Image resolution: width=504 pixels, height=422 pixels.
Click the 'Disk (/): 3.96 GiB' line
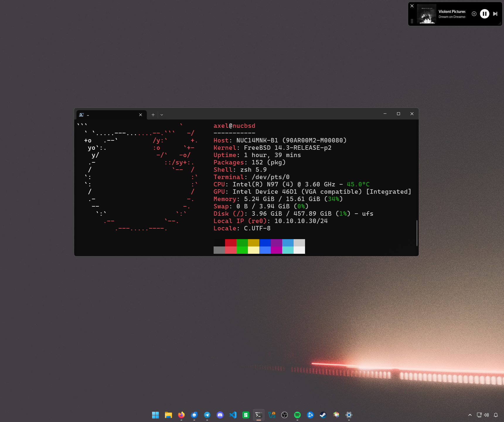click(294, 214)
